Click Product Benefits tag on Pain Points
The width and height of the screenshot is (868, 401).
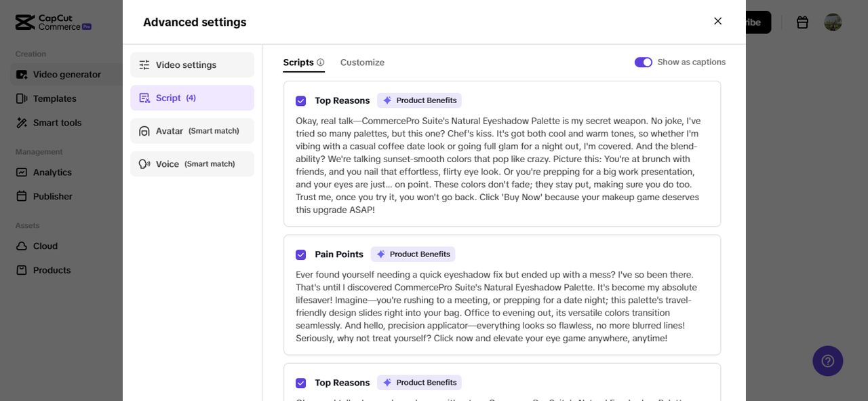[413, 254]
